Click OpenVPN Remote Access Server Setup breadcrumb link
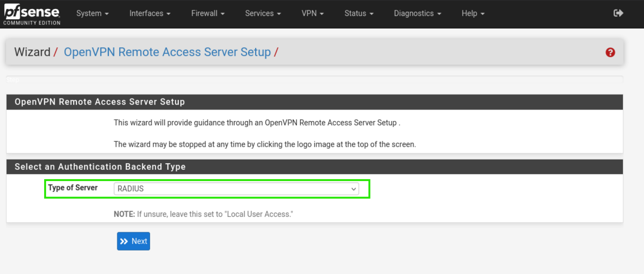Screen dimensions: 644x274 167,52
